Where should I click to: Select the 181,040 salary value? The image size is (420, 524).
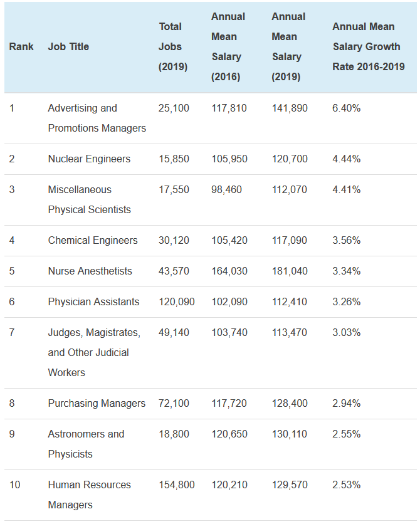[x=290, y=271]
